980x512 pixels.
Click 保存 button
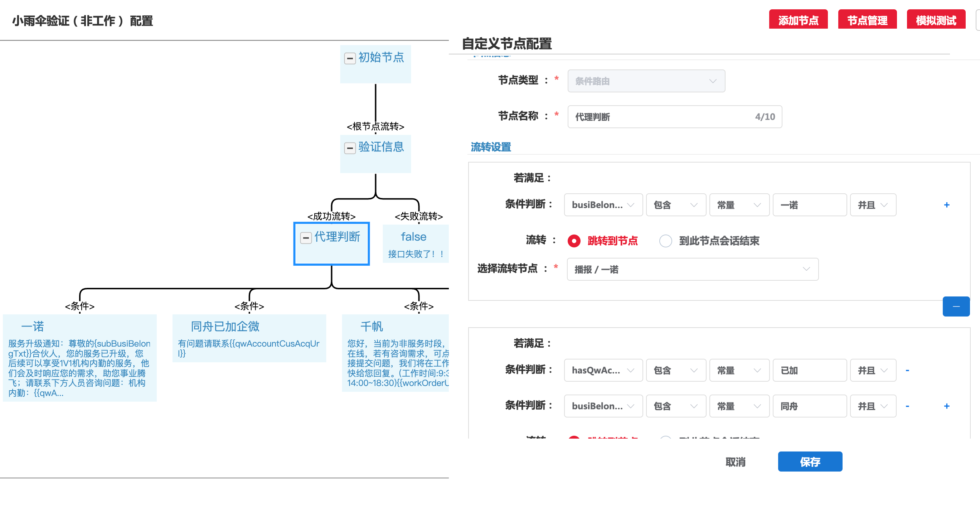(x=810, y=462)
